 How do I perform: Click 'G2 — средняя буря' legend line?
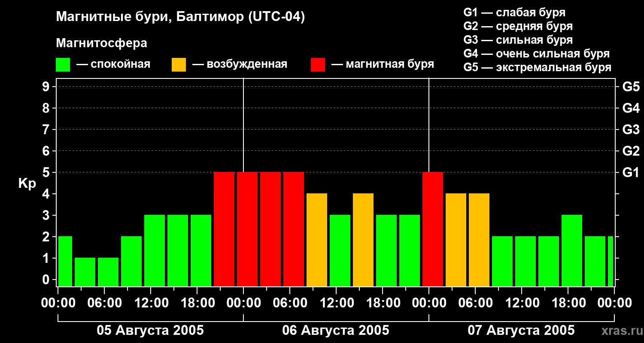click(518, 26)
